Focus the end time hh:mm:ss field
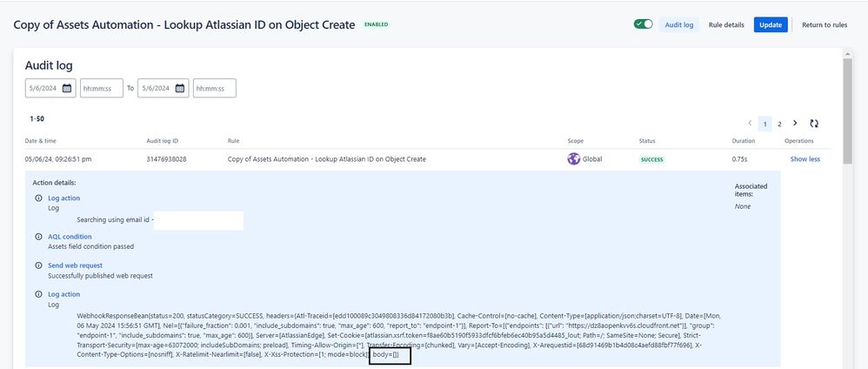This screenshot has height=369, width=868. 215,88
